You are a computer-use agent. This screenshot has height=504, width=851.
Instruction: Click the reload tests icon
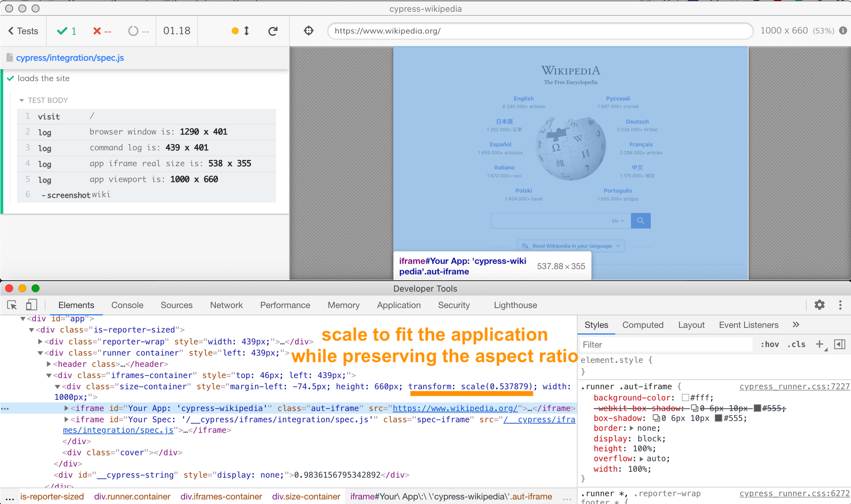[x=273, y=31]
